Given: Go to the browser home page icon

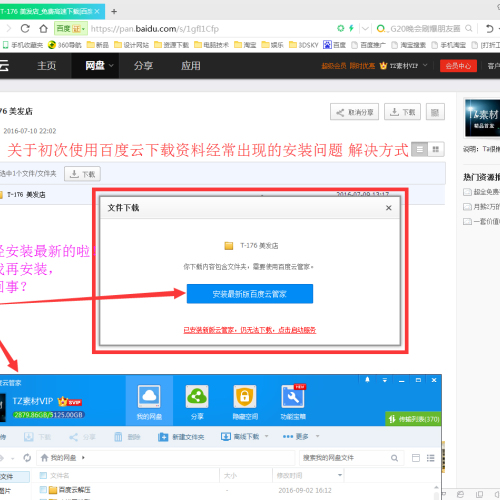Looking at the screenshot, I should click(x=43, y=29).
